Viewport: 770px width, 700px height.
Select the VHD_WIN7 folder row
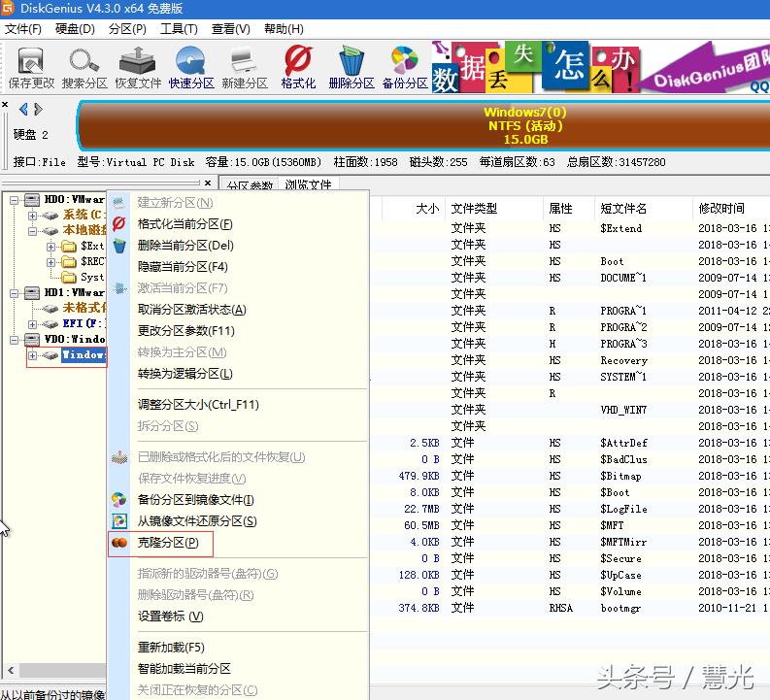pyautogui.click(x=570, y=410)
